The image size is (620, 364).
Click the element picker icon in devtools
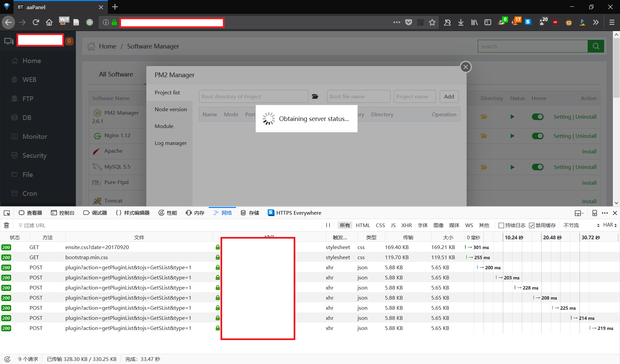7,213
